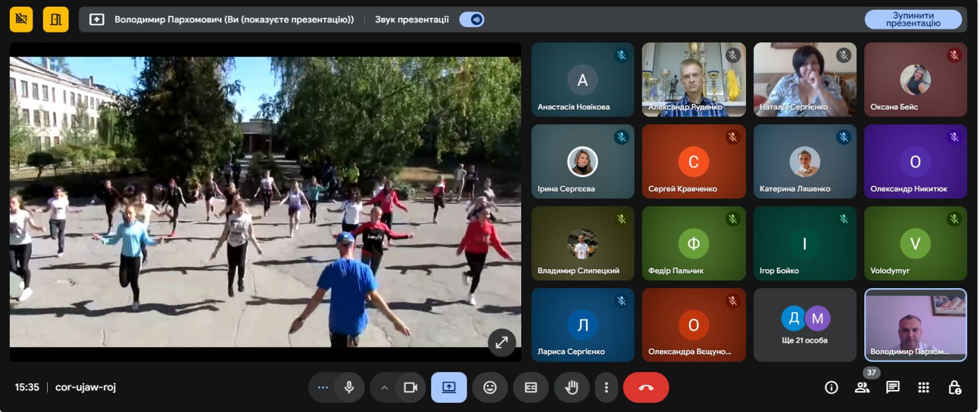This screenshot has width=980, height=412.
Task: Open meeting details info icon
Action: pyautogui.click(x=831, y=387)
